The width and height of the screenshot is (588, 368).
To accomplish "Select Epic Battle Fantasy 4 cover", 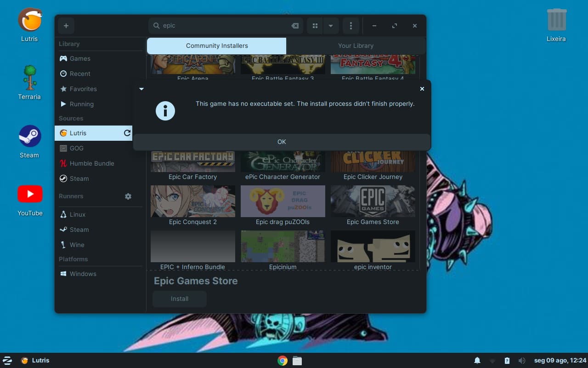I will click(x=373, y=64).
